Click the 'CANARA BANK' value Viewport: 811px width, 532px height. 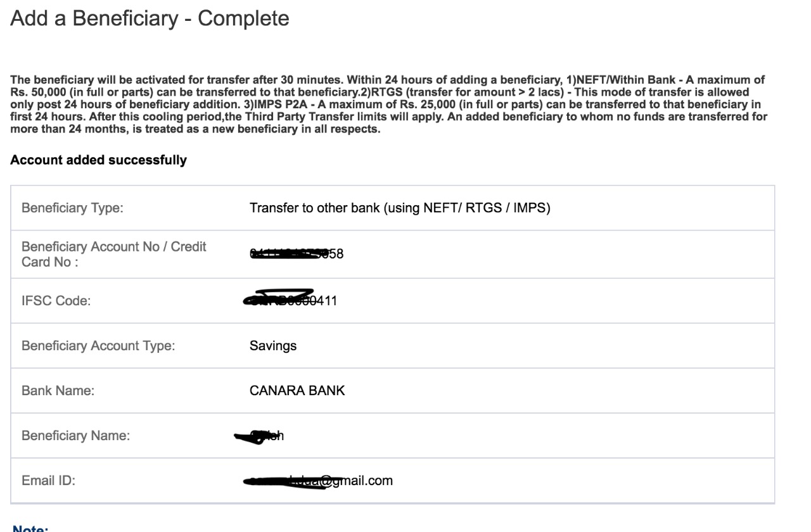click(x=297, y=391)
